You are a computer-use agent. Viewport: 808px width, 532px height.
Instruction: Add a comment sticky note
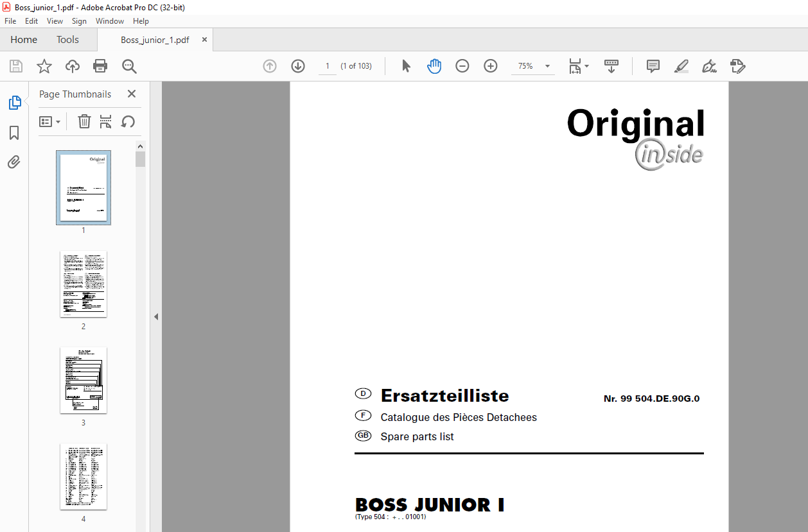point(653,66)
